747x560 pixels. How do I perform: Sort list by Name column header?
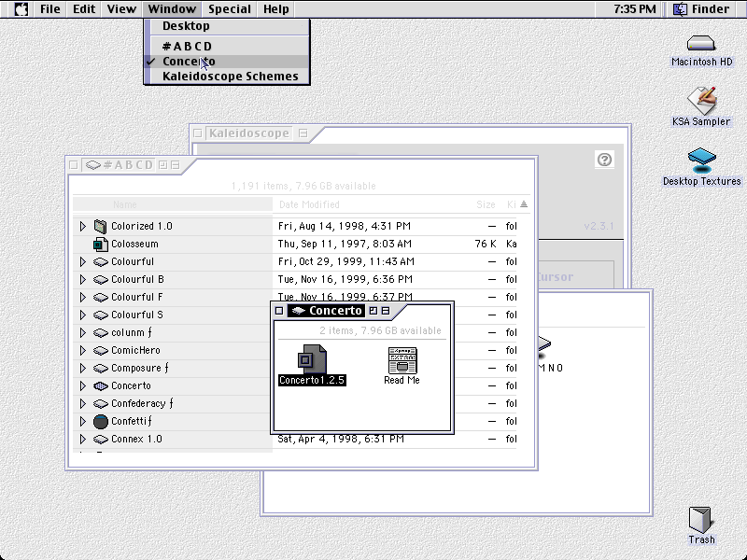point(173,204)
